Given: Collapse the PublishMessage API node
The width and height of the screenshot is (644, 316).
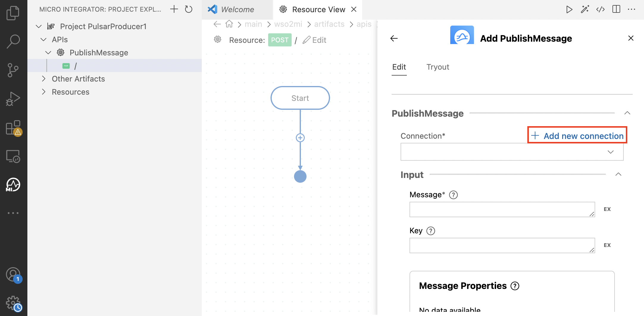Looking at the screenshot, I should pyautogui.click(x=48, y=53).
